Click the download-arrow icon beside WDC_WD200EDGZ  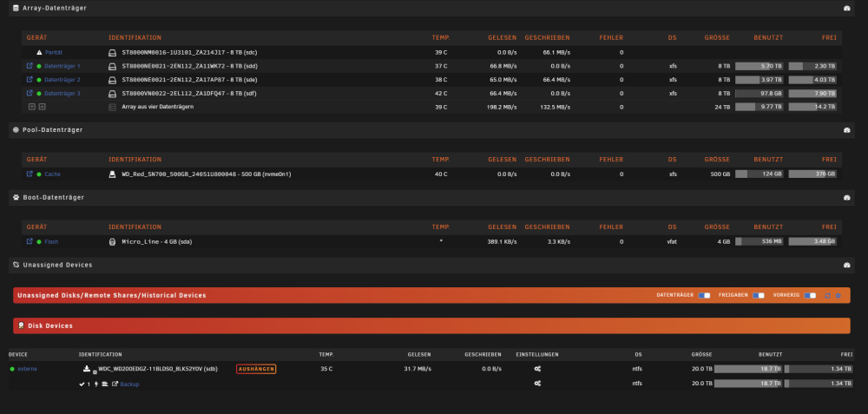point(86,369)
